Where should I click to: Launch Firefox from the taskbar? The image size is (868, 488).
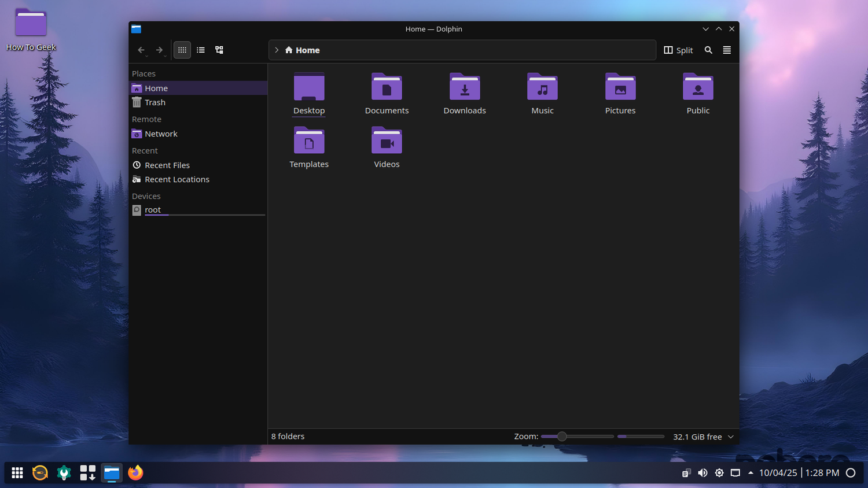tap(135, 473)
